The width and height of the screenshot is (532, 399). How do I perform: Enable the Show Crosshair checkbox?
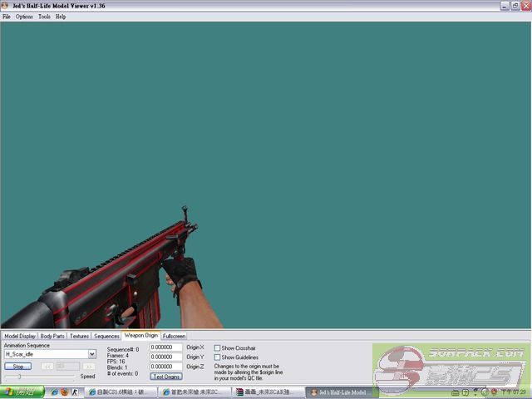tap(218, 347)
